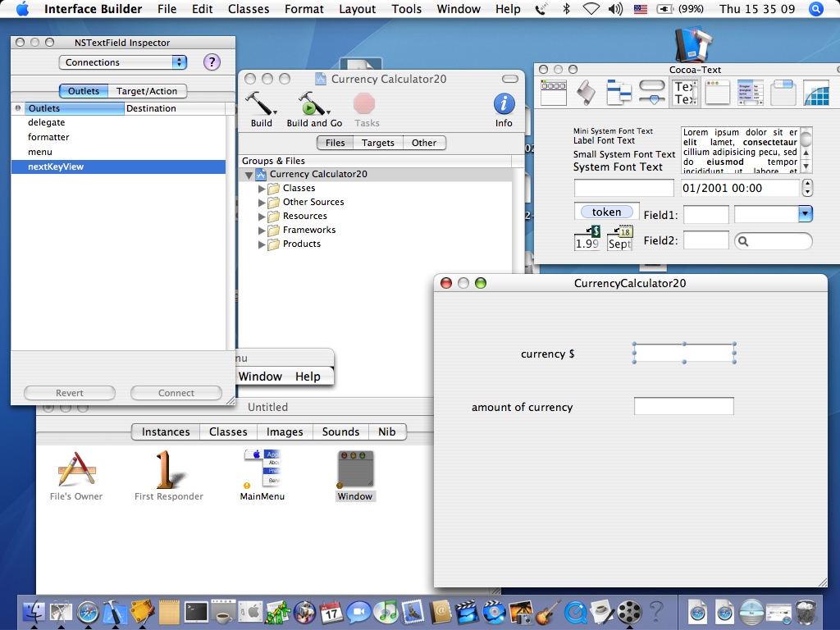Select the Cocoa Menus palette icon

[x=554, y=93]
